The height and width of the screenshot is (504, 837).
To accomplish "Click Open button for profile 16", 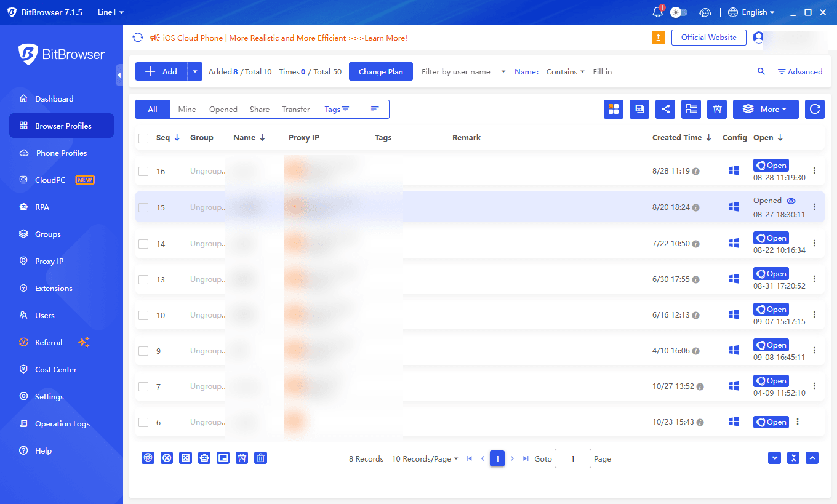I will pyautogui.click(x=771, y=165).
